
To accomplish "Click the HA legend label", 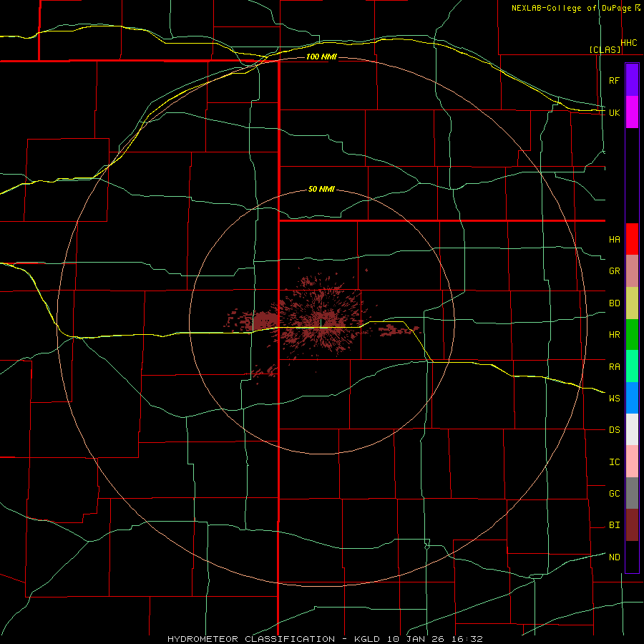I will point(614,239).
